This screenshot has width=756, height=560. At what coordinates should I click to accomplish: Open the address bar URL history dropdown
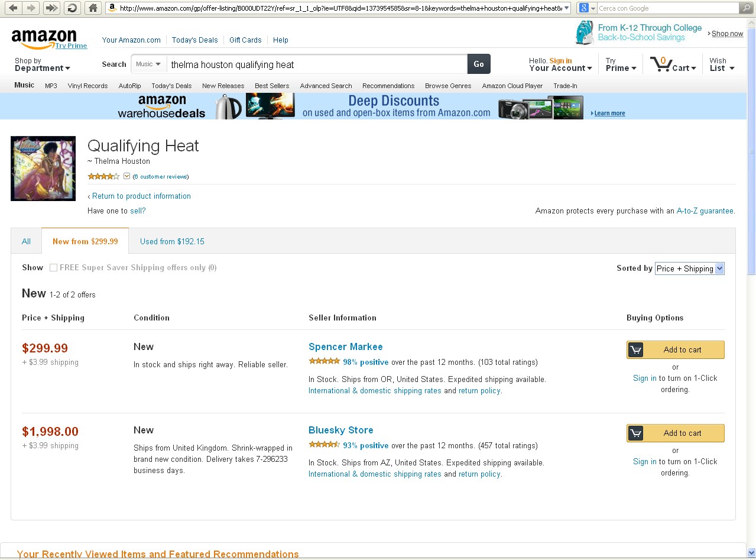tap(566, 8)
